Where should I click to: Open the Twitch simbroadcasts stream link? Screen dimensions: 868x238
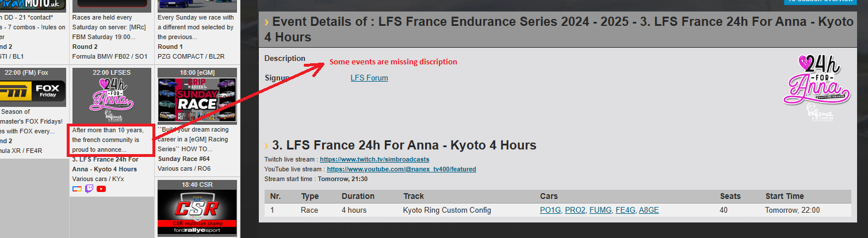click(374, 159)
